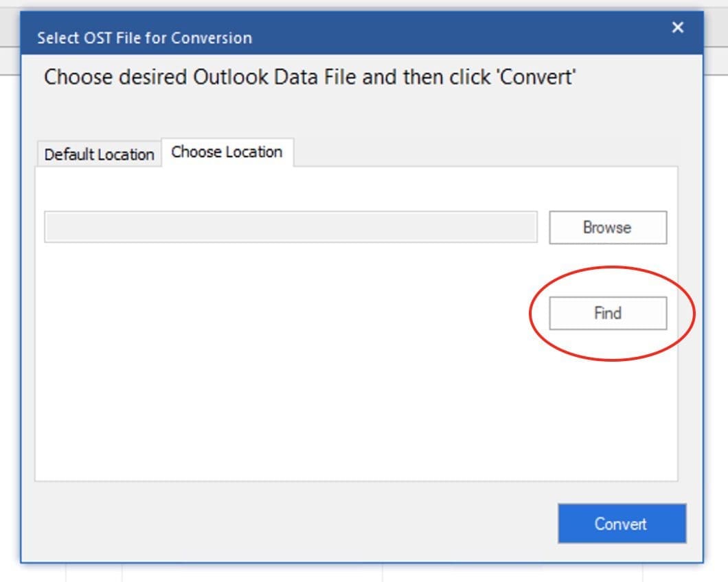This screenshot has width=728, height=582.
Task: Close the Select OST File dialog
Action: (678, 27)
